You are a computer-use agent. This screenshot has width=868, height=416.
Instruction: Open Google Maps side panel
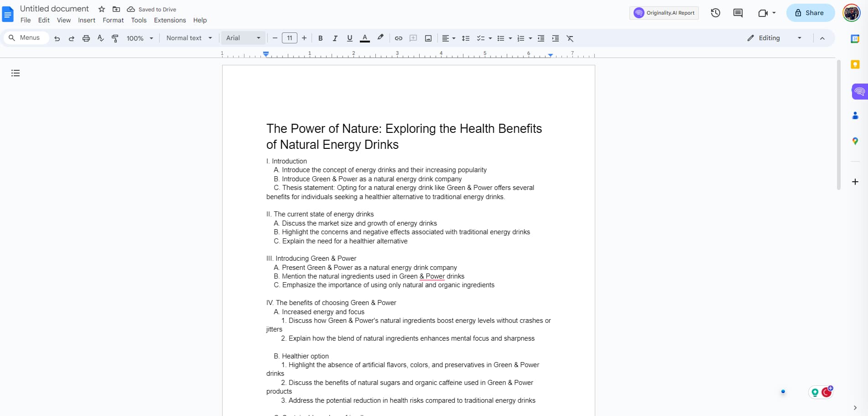click(855, 141)
